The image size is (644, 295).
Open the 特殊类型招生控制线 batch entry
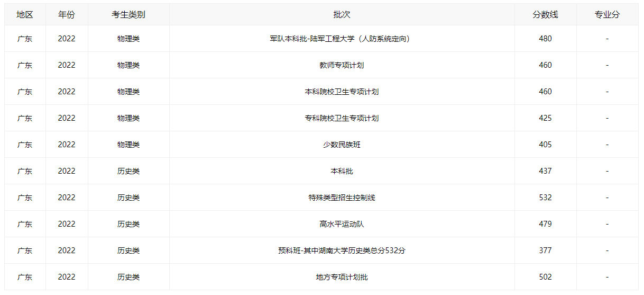point(342,198)
